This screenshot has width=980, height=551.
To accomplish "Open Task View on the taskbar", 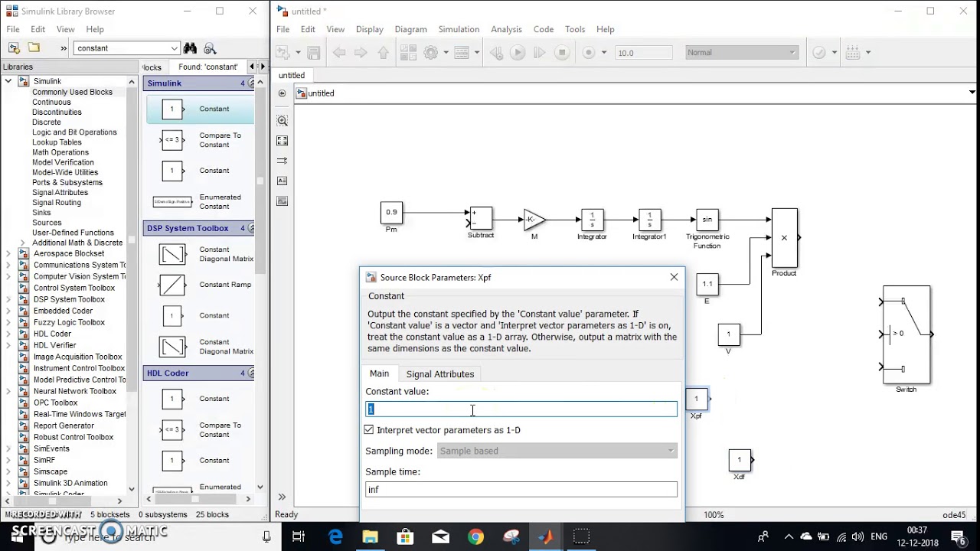I will pos(299,536).
